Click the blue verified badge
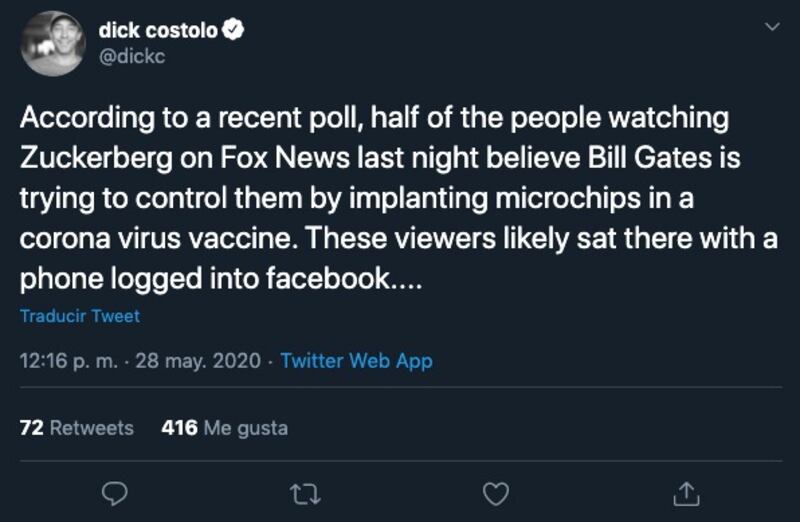Screen dimensions: 800x522 [x=235, y=31]
